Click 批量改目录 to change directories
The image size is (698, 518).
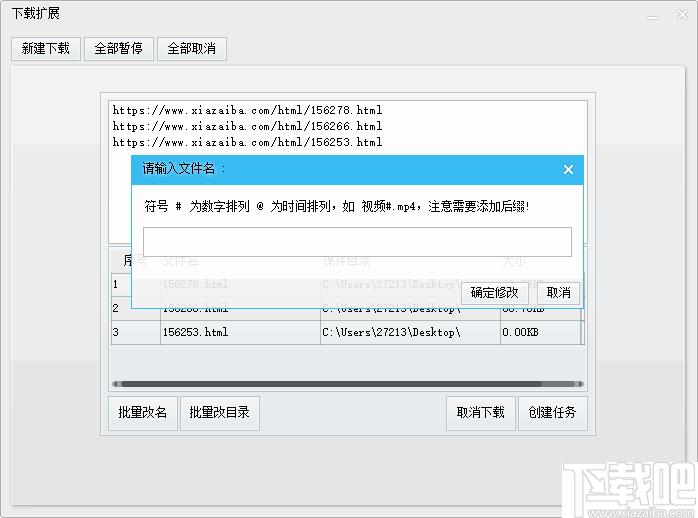pyautogui.click(x=219, y=412)
